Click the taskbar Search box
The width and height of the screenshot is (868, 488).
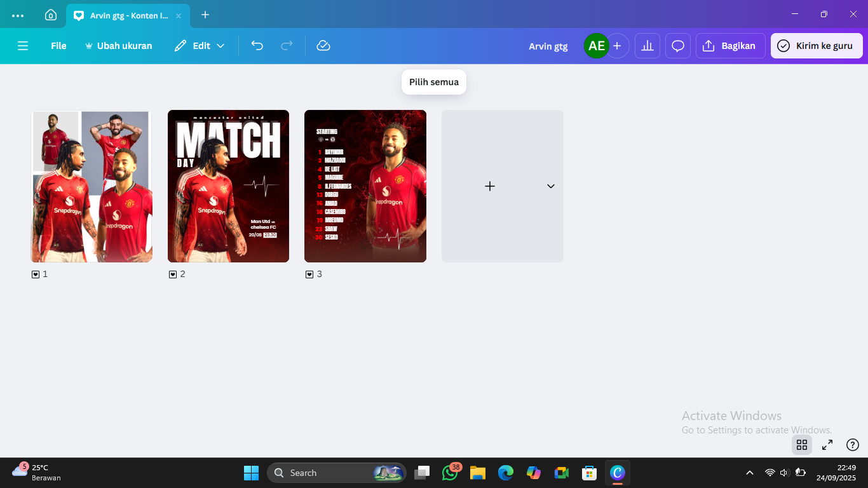[337, 473]
